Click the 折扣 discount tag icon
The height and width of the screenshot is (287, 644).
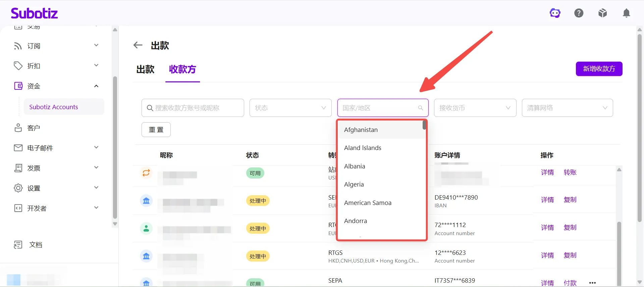pyautogui.click(x=18, y=66)
